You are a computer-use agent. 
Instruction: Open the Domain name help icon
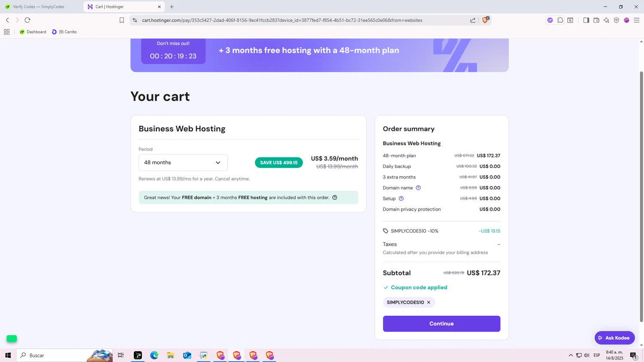[418, 188]
